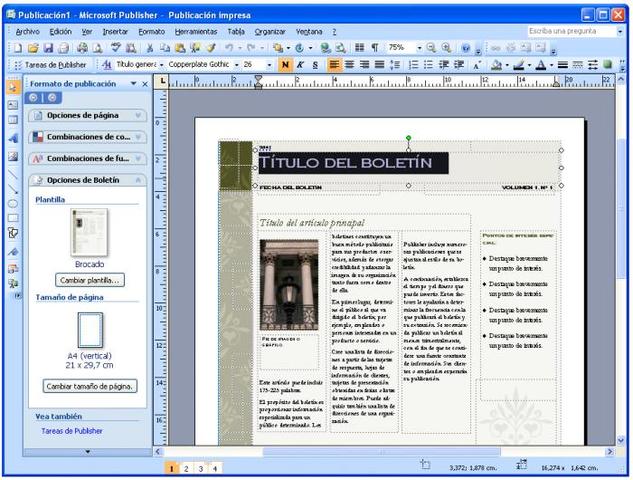Enable center text alignment

(x=349, y=64)
